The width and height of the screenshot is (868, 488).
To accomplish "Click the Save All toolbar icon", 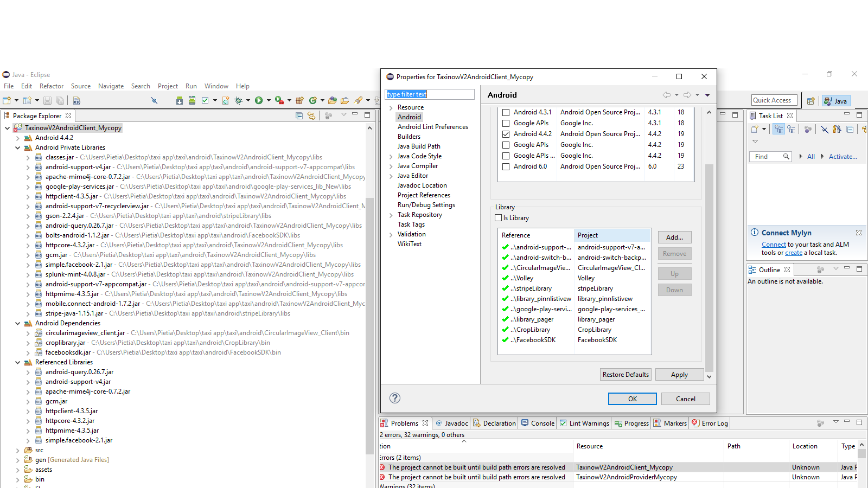I will (60, 100).
